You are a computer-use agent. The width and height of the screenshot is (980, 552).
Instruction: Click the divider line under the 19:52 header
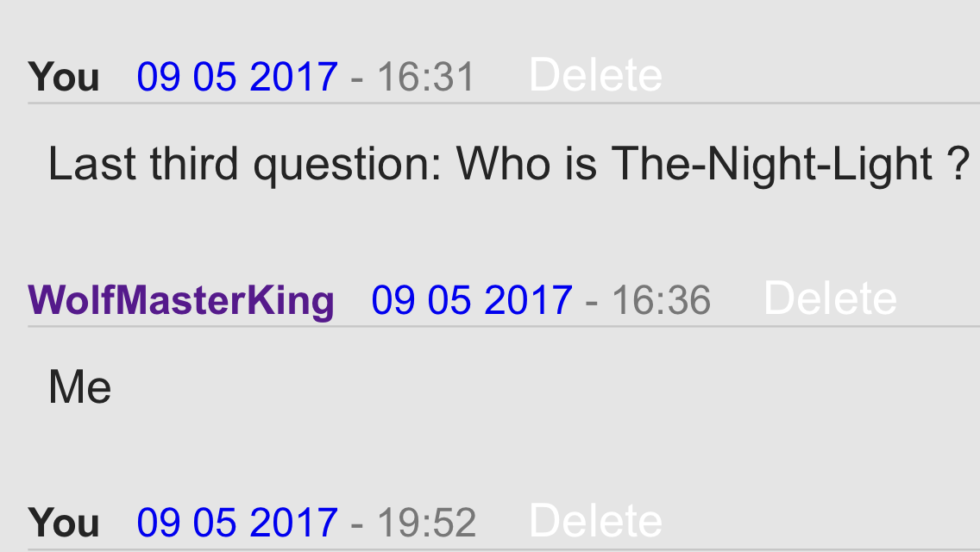click(x=504, y=549)
